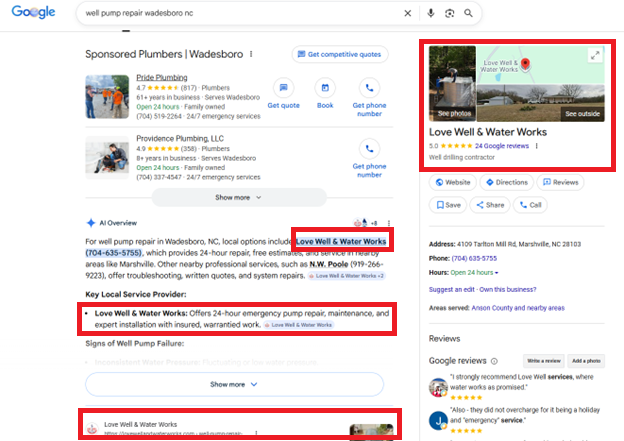
Task: Click N.W. Poole link in AI Overview
Action: tap(329, 264)
